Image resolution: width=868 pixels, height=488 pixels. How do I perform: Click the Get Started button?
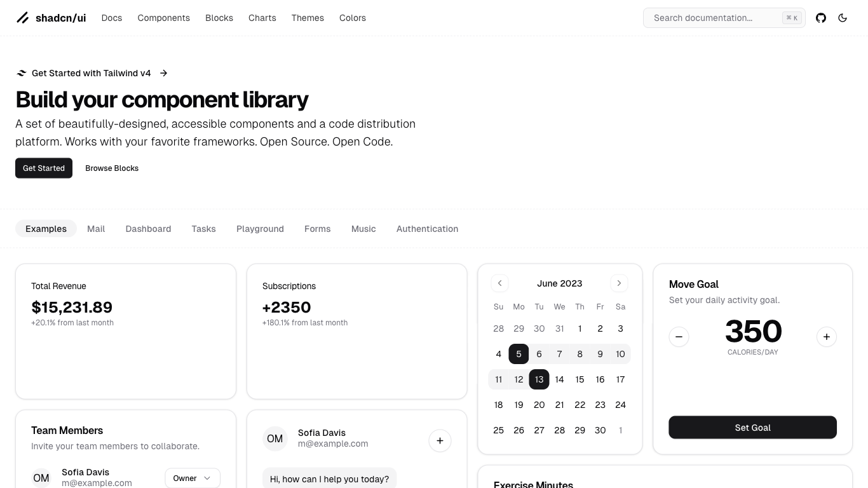(x=44, y=168)
